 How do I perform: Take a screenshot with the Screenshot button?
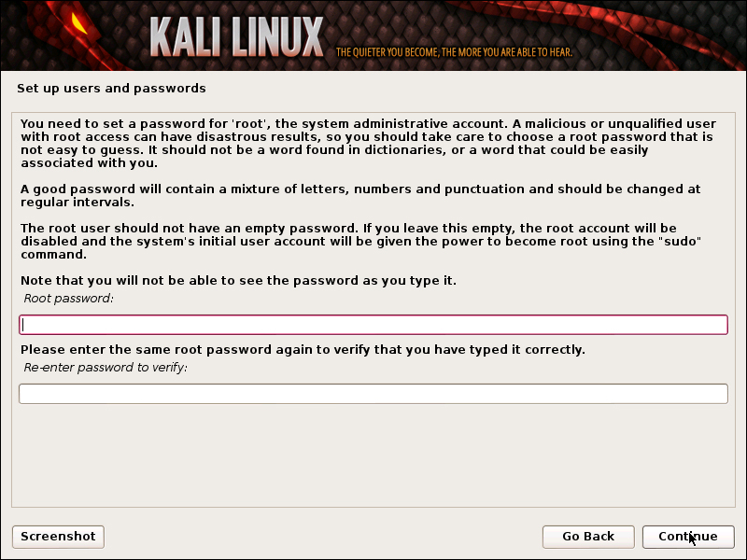point(58,537)
